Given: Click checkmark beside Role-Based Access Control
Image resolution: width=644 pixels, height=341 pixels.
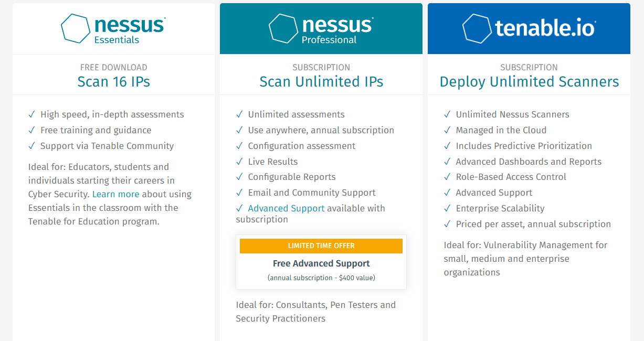Looking at the screenshot, I should click(x=448, y=177).
